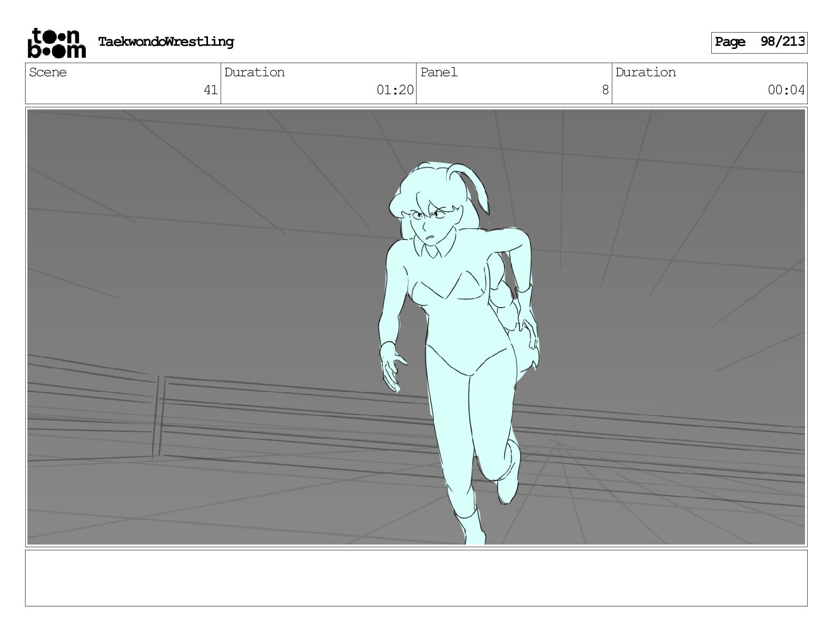This screenshot has height=644, width=834.
Task: Click the TaekwondoWrestling project title
Action: click(166, 42)
